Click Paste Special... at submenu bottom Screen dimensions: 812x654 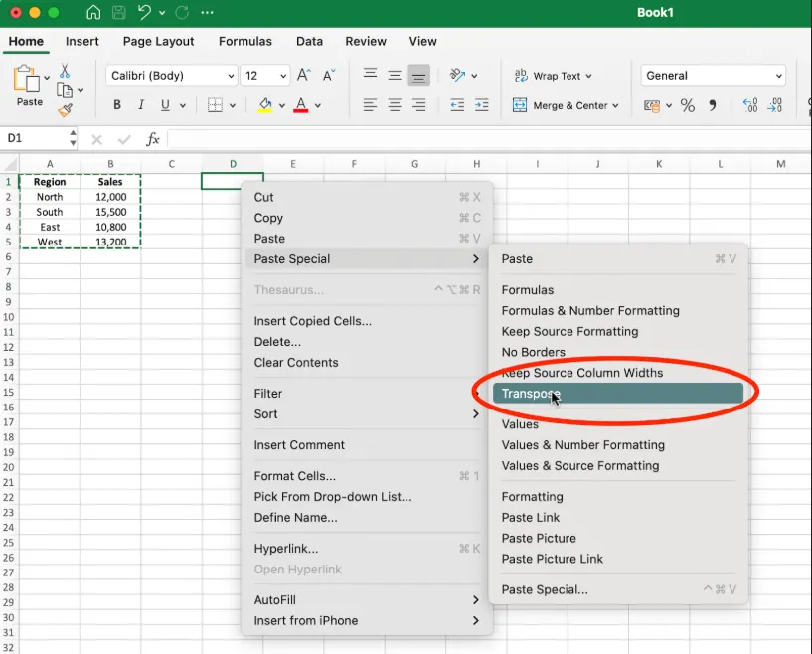544,589
